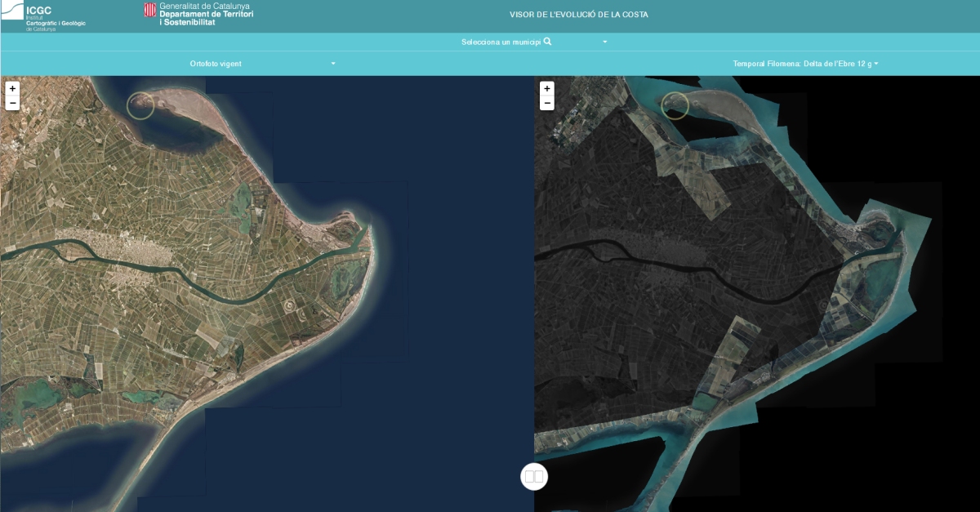Click the yellow circle marker on left map
This screenshot has width=980, height=512.
coord(139,107)
